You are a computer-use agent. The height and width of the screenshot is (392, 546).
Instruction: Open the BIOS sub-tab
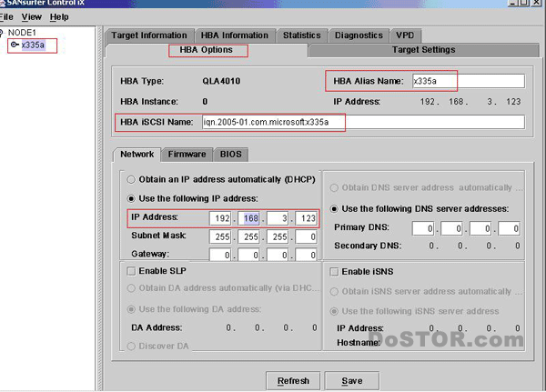tap(231, 154)
